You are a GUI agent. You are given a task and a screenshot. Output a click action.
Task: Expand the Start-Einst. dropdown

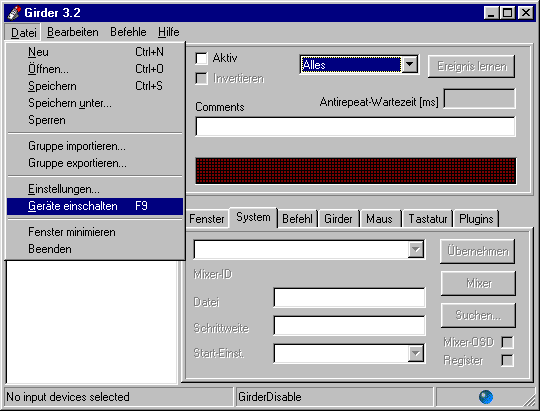pos(416,353)
